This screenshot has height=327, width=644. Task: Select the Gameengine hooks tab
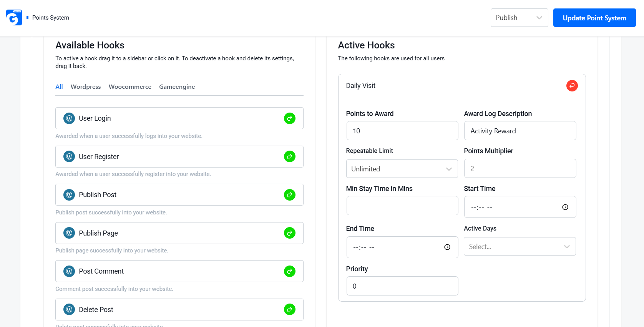coord(177,87)
